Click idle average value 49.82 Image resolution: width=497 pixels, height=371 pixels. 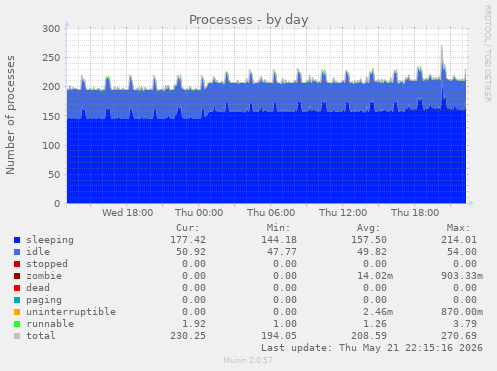[372, 252]
